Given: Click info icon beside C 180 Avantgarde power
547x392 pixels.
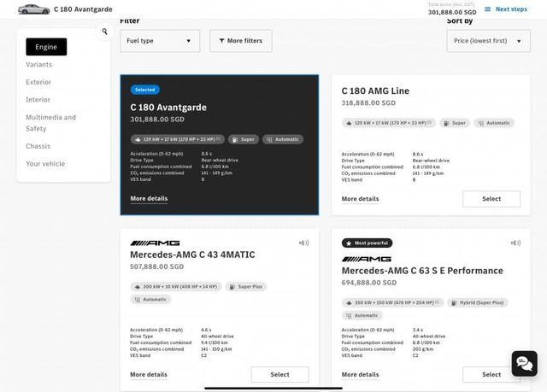Looking at the screenshot, I should (219, 139).
